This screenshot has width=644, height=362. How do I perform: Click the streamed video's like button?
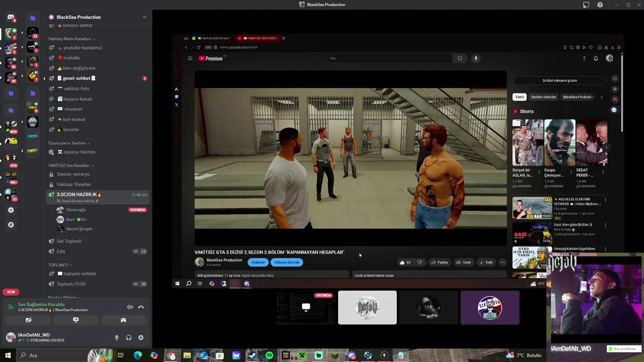405,262
